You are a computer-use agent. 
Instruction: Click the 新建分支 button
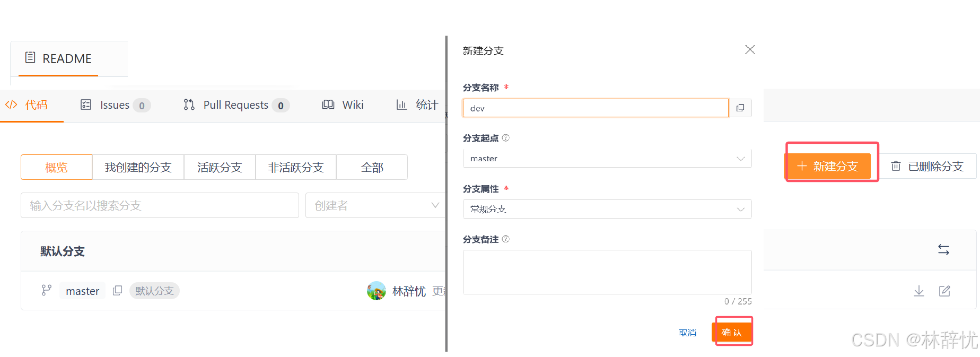coord(828,167)
